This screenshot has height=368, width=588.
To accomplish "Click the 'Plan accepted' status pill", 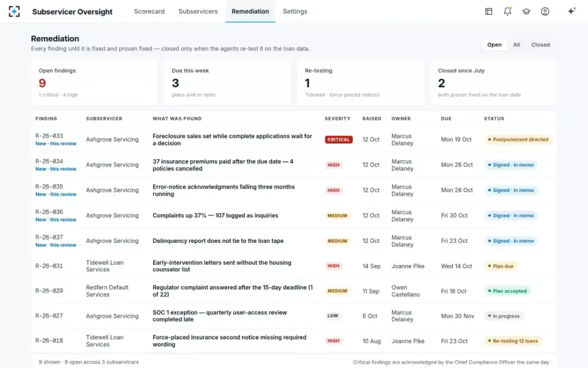I will [507, 291].
